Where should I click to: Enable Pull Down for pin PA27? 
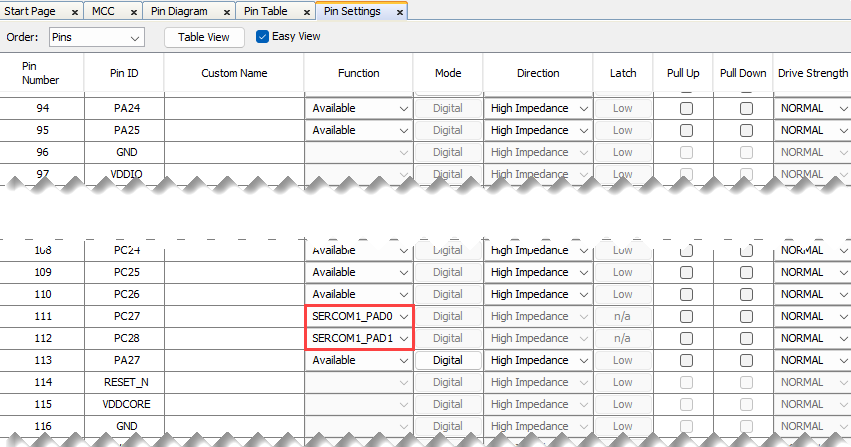(x=746, y=360)
